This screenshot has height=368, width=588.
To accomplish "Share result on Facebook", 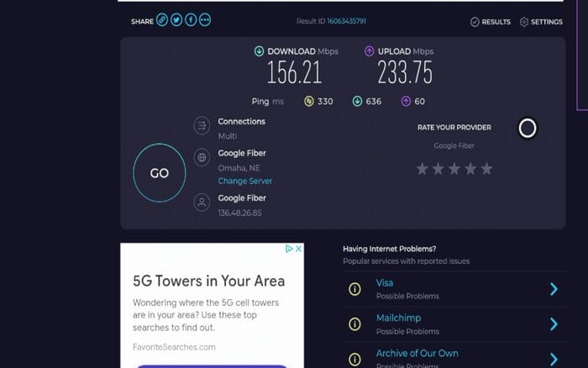I will [x=191, y=20].
